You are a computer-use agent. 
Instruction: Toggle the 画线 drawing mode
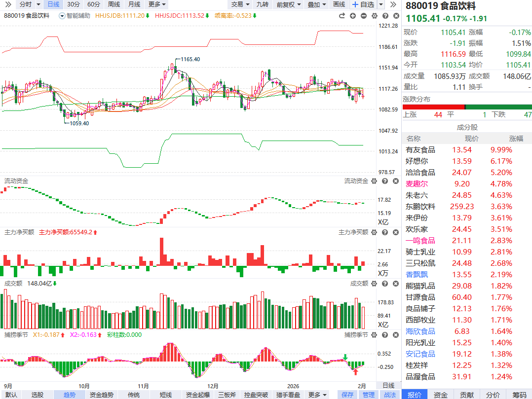click(339, 4)
